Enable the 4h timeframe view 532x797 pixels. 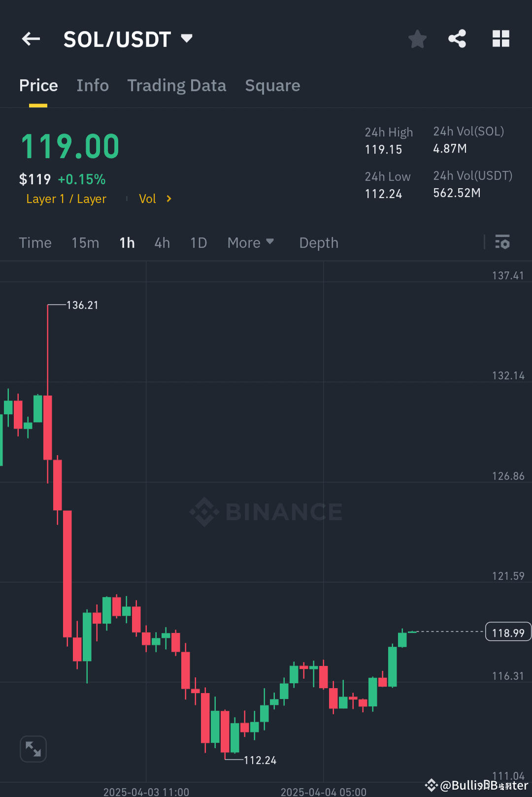(162, 242)
